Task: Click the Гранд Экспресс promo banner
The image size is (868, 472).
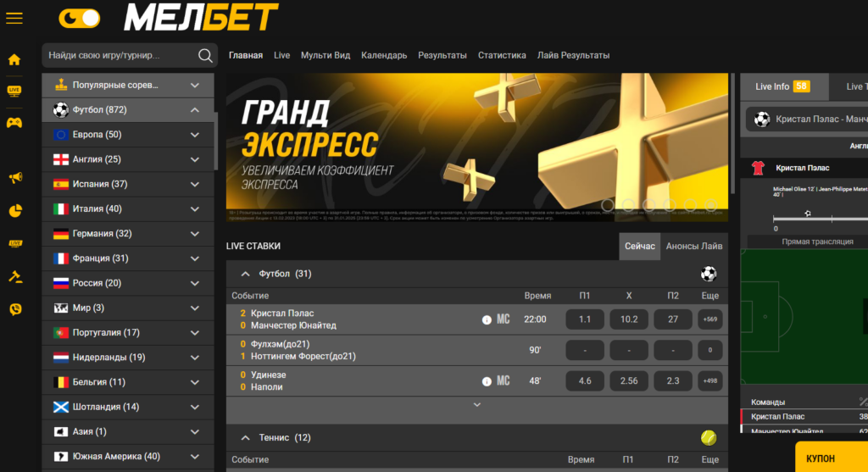Action: click(477, 147)
